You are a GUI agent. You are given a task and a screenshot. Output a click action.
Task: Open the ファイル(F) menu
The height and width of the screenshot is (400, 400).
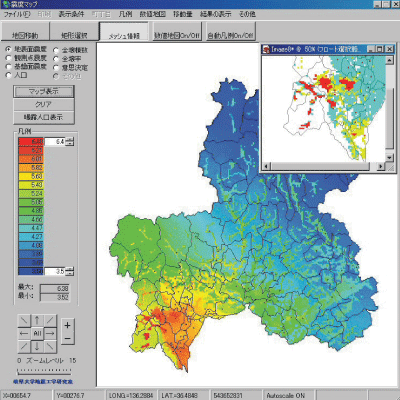[x=17, y=14]
